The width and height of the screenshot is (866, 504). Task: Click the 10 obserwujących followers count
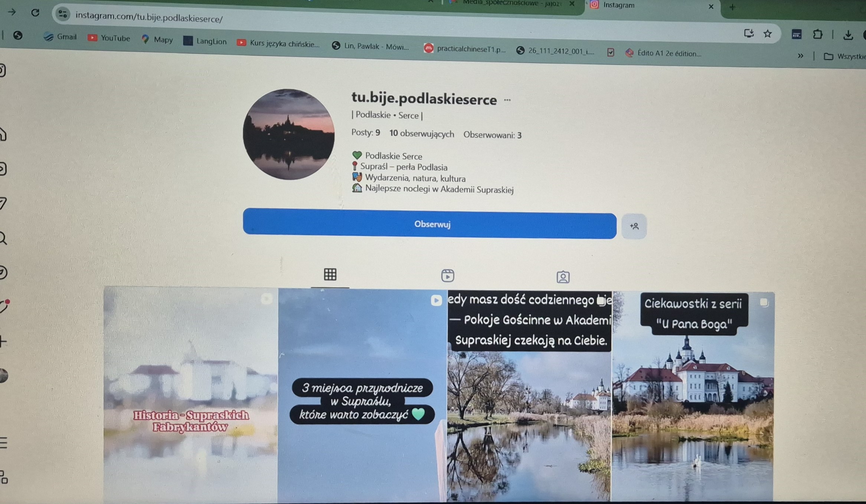point(421,134)
